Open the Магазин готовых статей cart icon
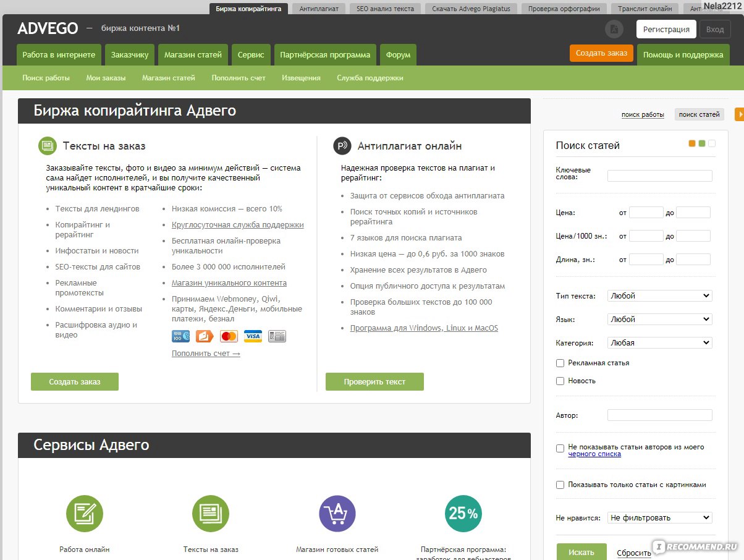 [337, 514]
